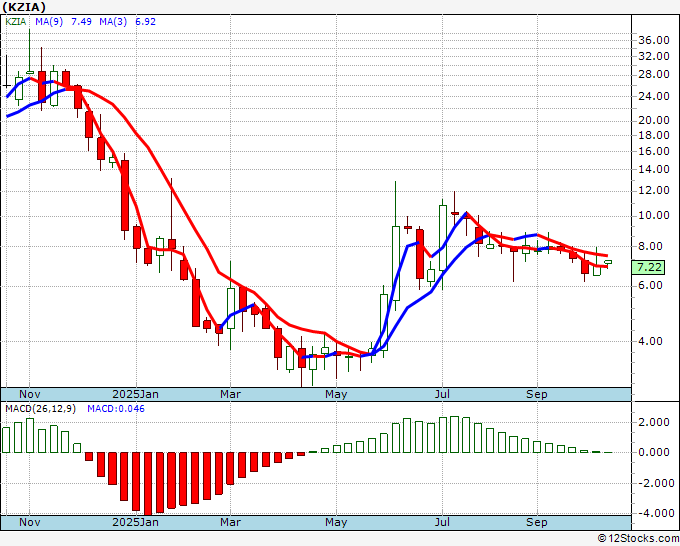Click the 32.00 price axis label
The image size is (680, 546).
click(x=654, y=56)
